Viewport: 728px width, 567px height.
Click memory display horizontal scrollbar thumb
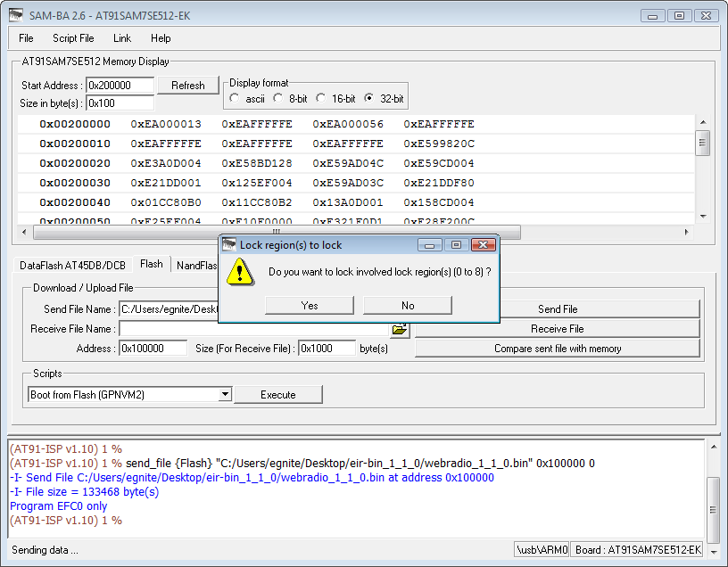tap(277, 232)
